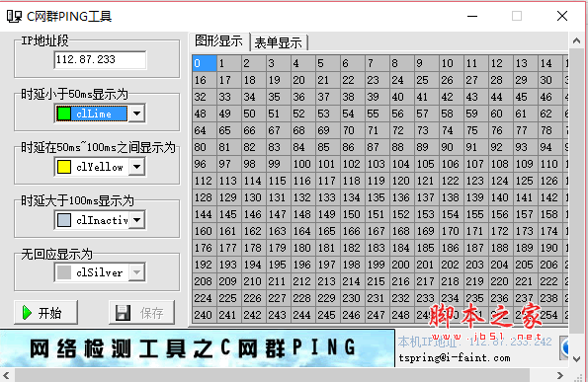Select grid cell 164
Screen dimensions: 588x382
303,231
